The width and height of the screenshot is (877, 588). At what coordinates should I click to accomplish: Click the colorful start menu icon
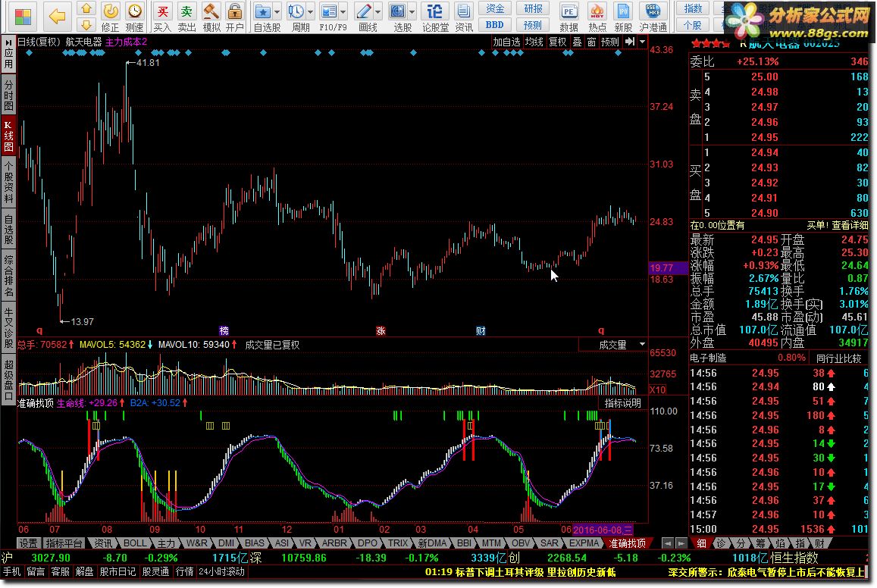tap(23, 17)
